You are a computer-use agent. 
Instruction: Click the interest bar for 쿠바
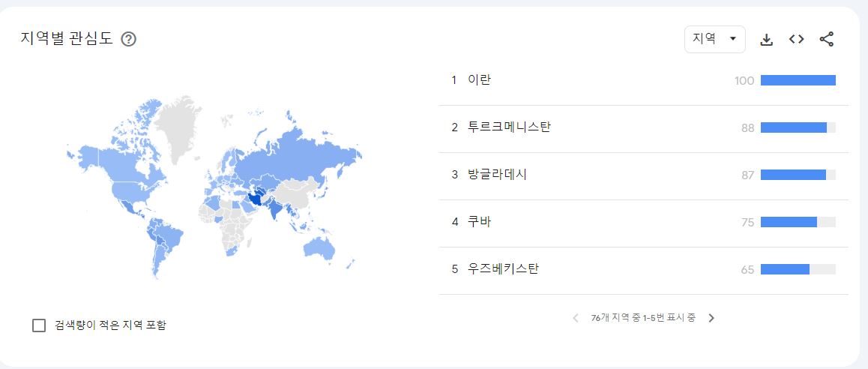789,222
